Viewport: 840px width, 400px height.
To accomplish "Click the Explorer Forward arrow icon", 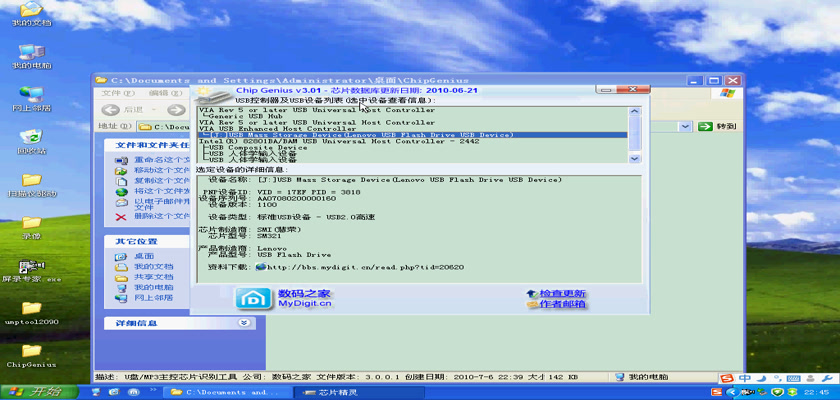I will click(x=175, y=110).
